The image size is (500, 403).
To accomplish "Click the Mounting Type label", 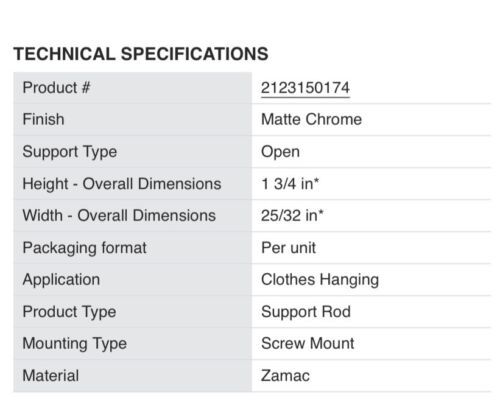I will [75, 344].
